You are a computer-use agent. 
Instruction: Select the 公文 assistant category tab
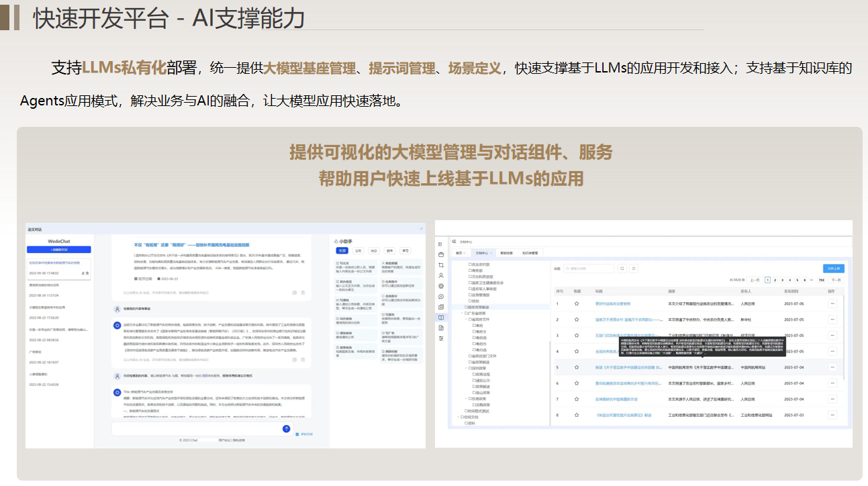(358, 250)
